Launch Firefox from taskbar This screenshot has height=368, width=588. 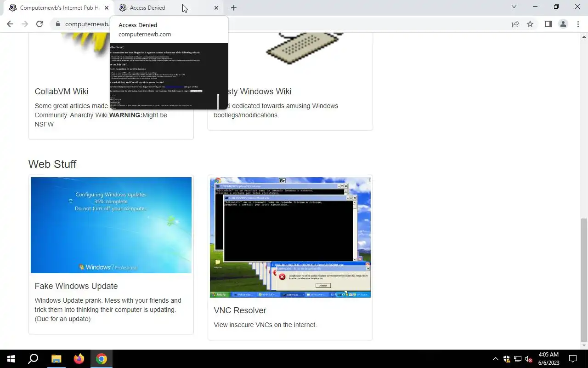[79, 359]
